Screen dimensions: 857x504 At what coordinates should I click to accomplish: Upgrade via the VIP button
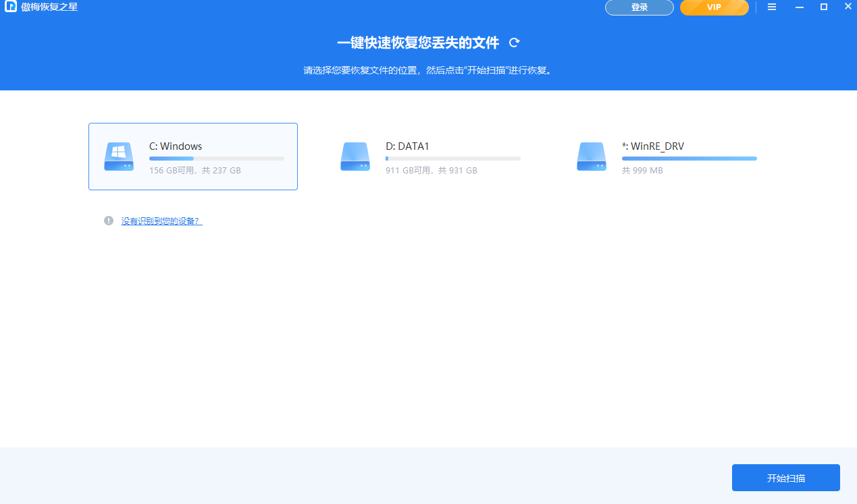point(714,7)
